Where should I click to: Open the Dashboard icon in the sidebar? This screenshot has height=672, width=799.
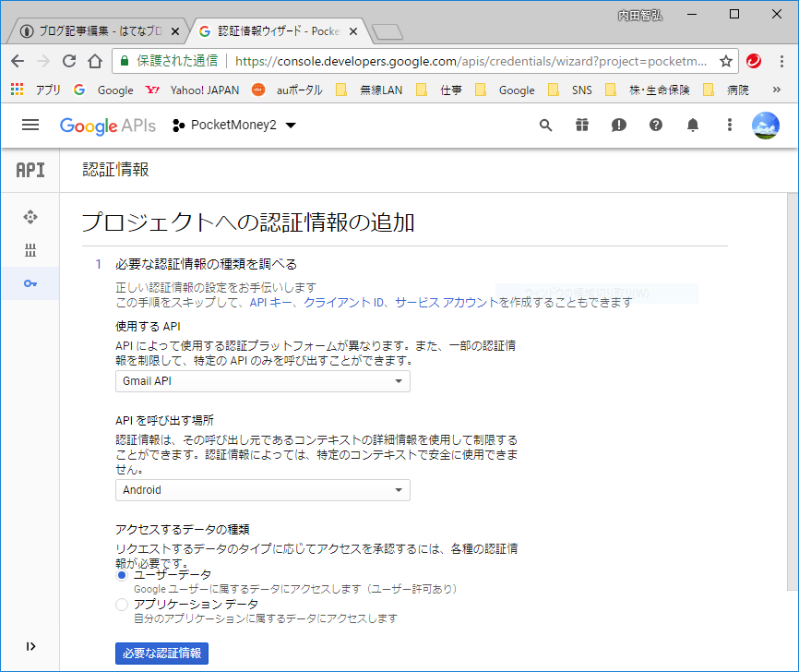click(x=30, y=217)
